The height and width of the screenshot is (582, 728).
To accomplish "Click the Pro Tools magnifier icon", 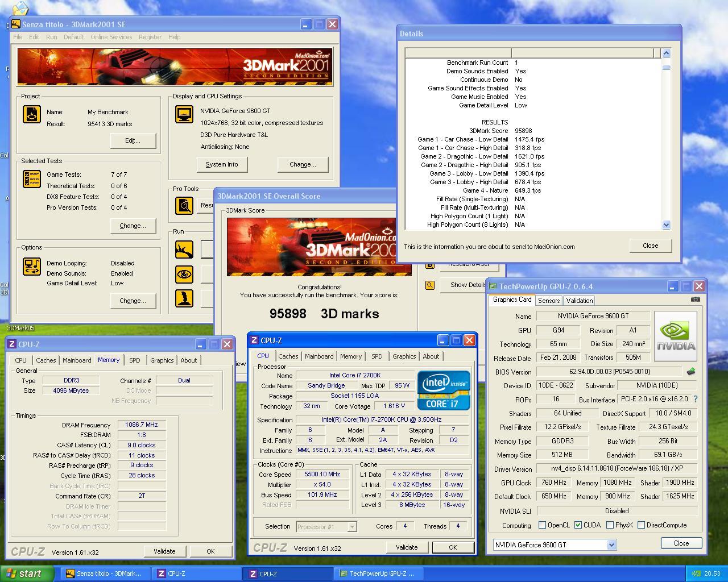I will point(184,205).
